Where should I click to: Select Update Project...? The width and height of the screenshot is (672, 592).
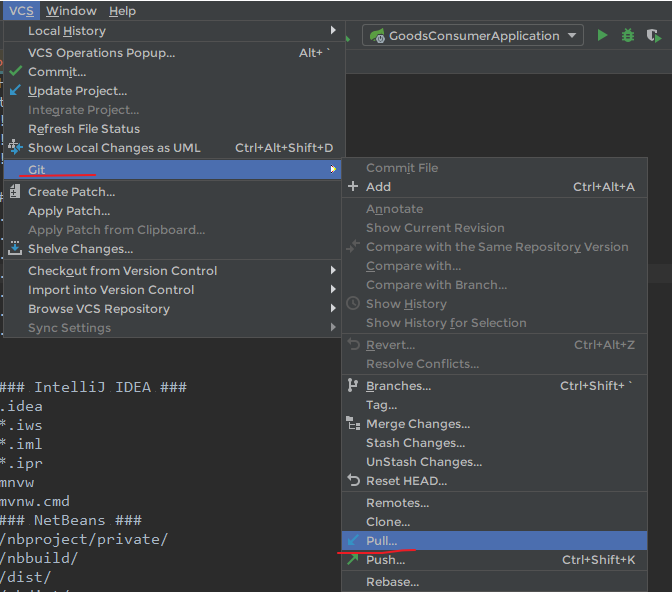172,91
